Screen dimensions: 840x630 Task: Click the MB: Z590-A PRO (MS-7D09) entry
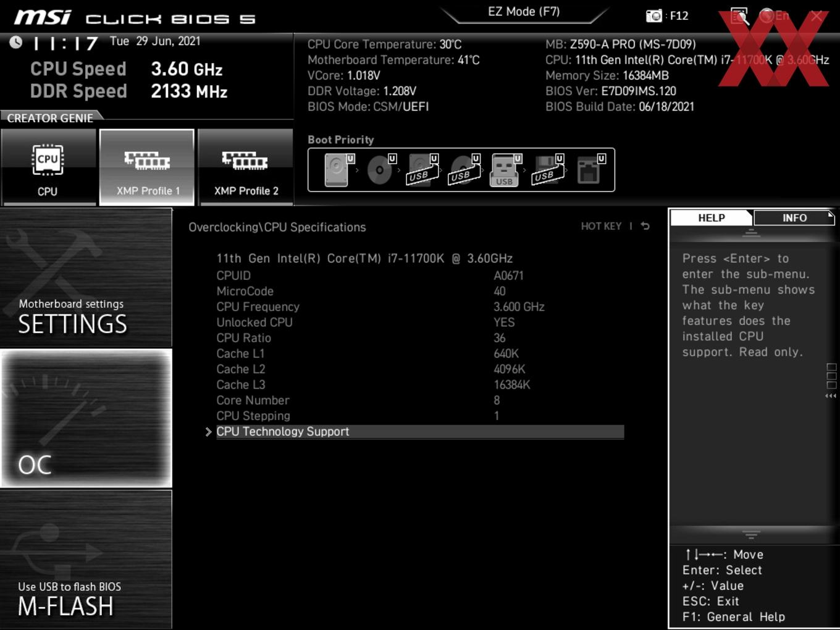[621, 44]
